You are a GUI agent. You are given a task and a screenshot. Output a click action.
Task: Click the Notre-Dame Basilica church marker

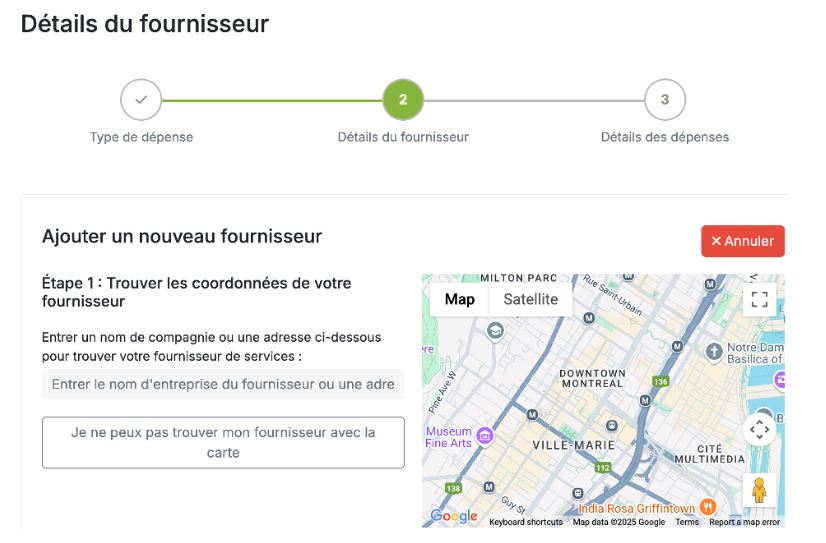click(714, 352)
